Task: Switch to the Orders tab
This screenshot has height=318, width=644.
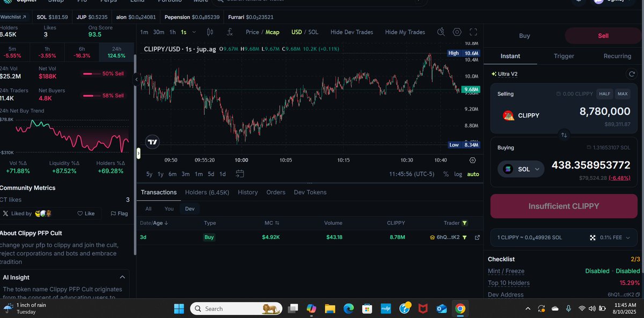Action: [x=276, y=192]
